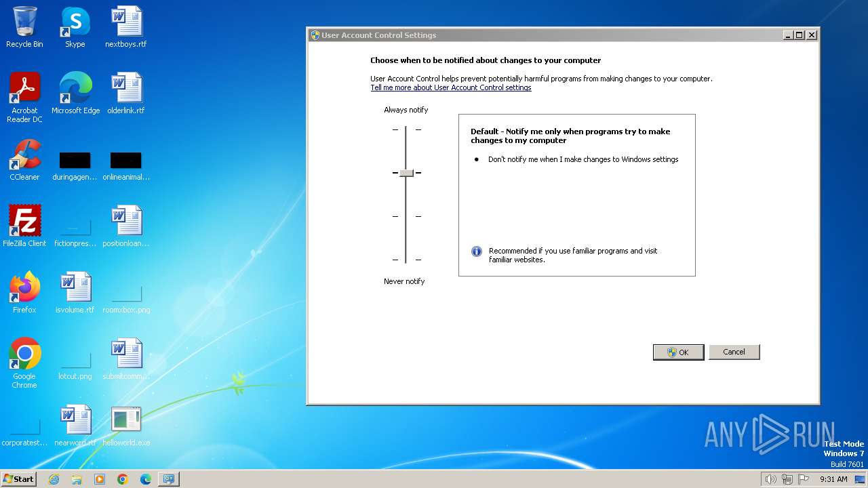868x488 pixels.
Task: Open the Acrobat Reader DC shortcut
Action: (x=24, y=98)
